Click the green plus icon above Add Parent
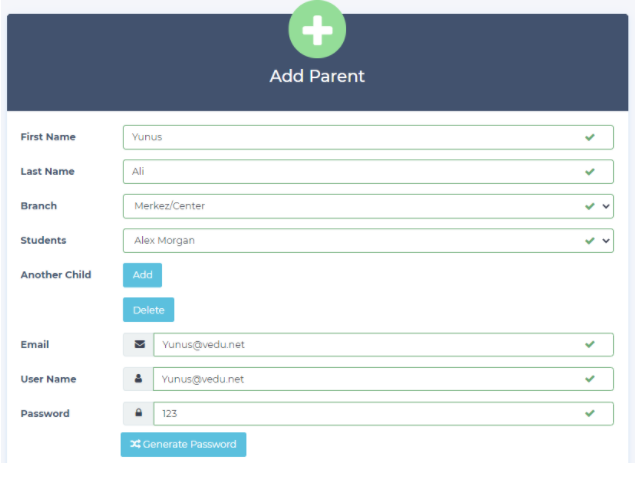The image size is (635, 498). [x=317, y=31]
